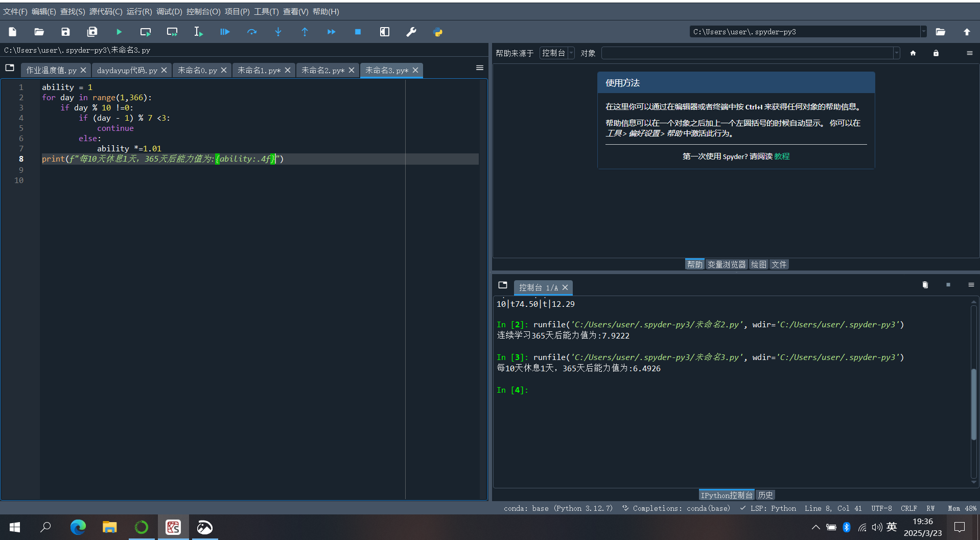The height and width of the screenshot is (540, 980).
Task: Switch to 未命名0.py editor tab
Action: tap(197, 71)
